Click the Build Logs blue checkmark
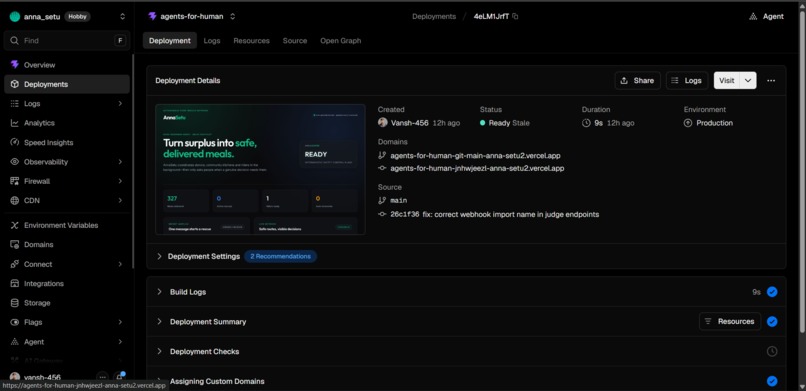The width and height of the screenshot is (806, 391). point(772,292)
